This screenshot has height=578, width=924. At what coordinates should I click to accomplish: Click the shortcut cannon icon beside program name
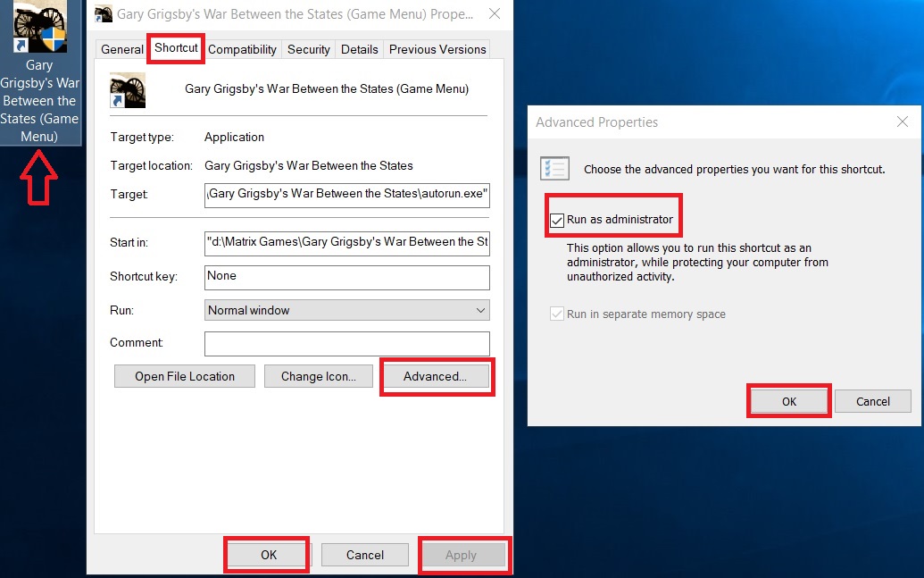tap(128, 90)
